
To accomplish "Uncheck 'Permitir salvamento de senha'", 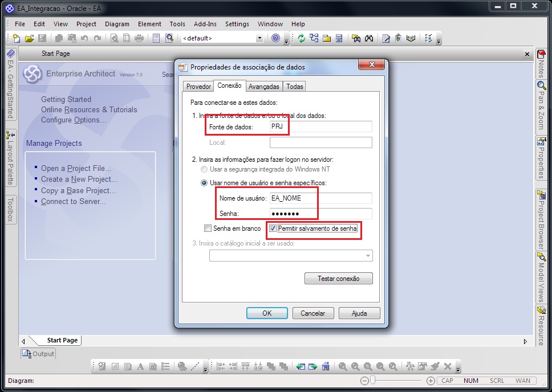I will pos(273,228).
